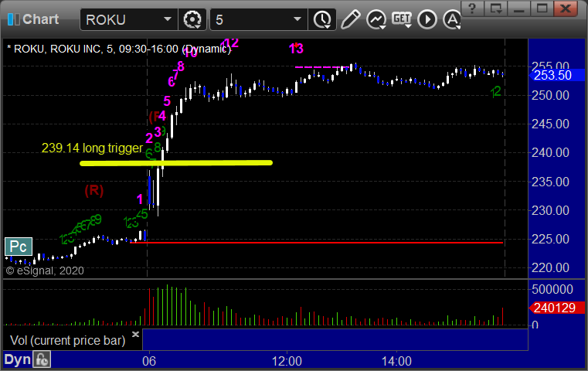The image size is (588, 371).
Task: Click the red (R) marker
Action: pyautogui.click(x=93, y=191)
